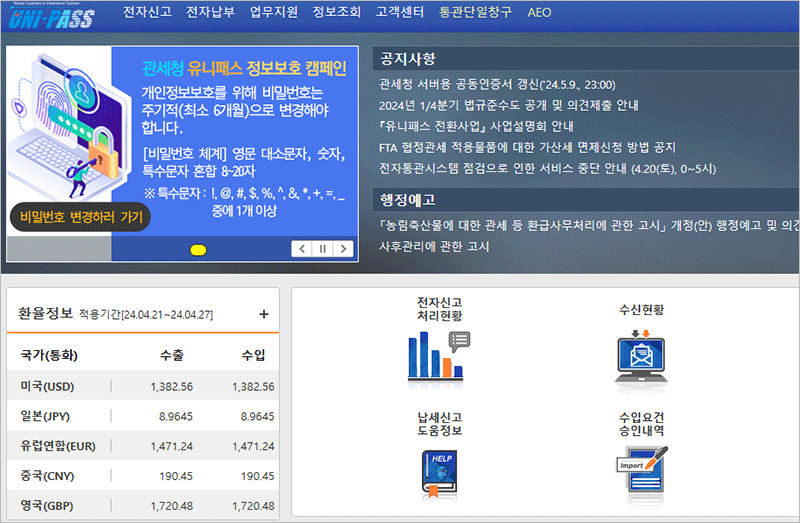Click JPY import rate 8.9645
Screen dimensions: 800x523
(x=257, y=416)
